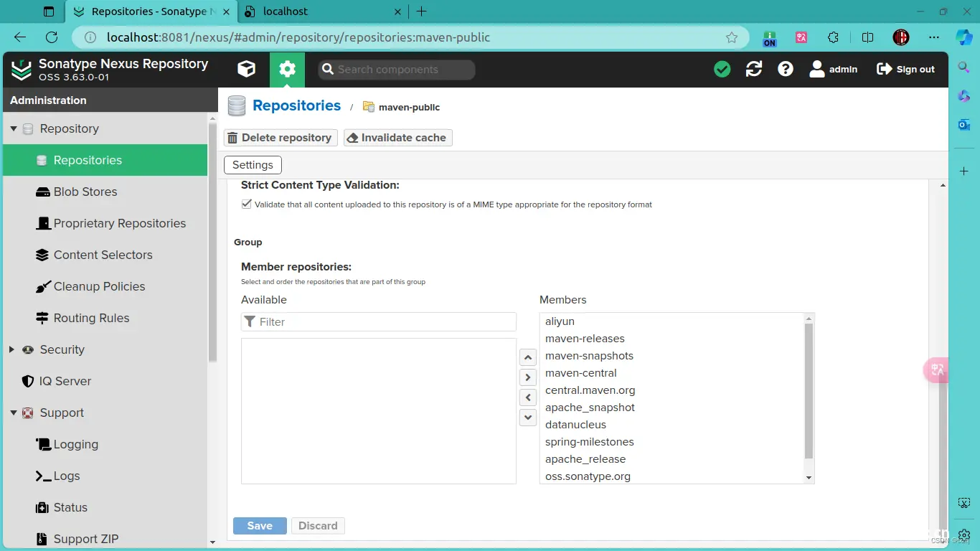Select maven-central in Members list
This screenshot has height=551, width=980.
(672, 373)
